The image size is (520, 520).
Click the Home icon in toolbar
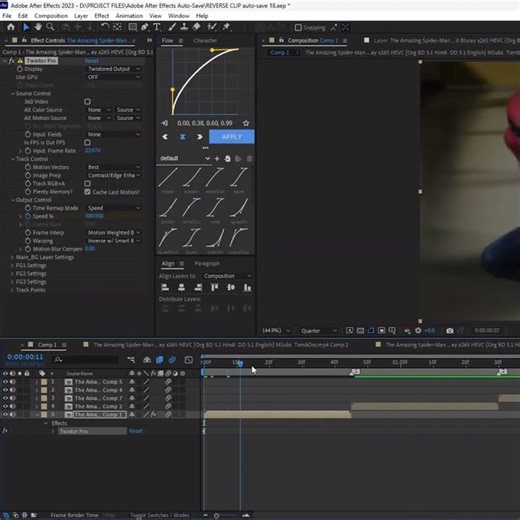(x=11, y=27)
